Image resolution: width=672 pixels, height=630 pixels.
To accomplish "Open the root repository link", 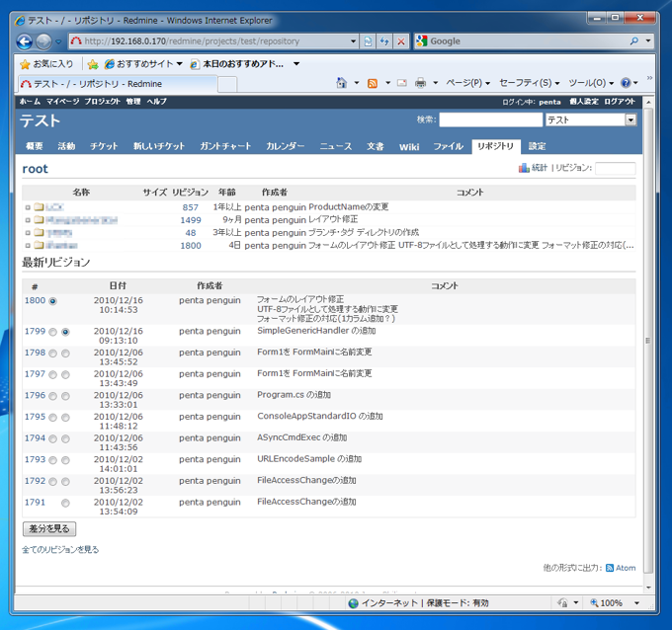I will pyautogui.click(x=36, y=169).
